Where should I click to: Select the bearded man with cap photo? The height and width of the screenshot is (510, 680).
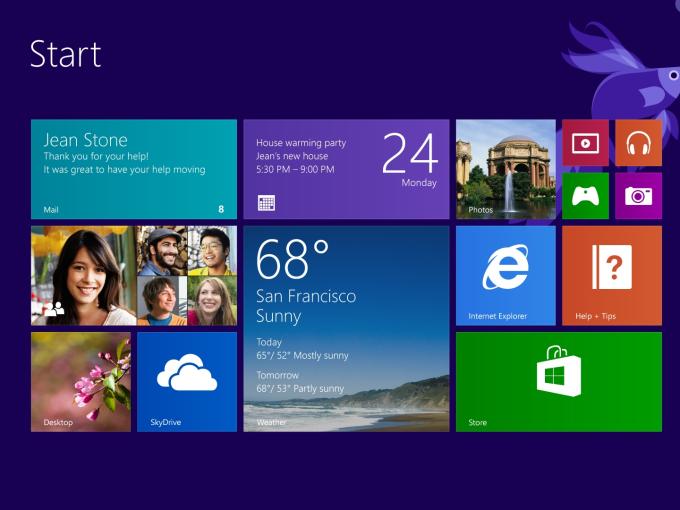click(162, 251)
